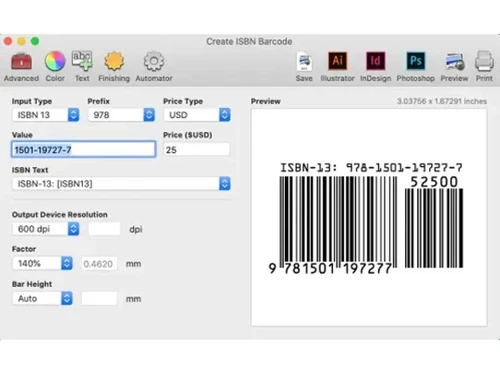Open the Bar Height Auto dropdown
The width and height of the screenshot is (500, 375).
coord(42,298)
